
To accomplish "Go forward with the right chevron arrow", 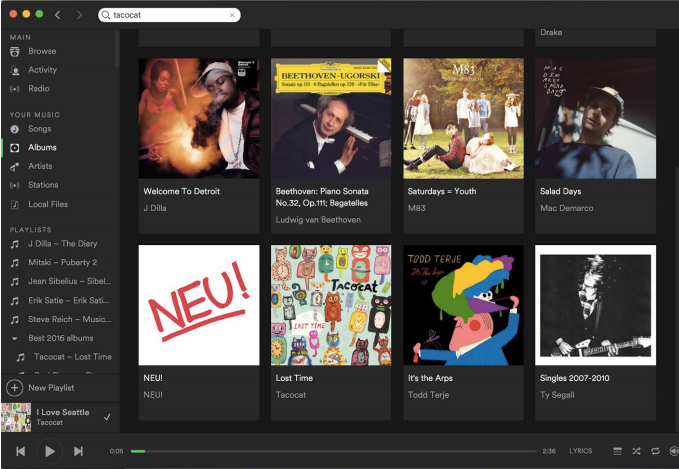I will pyautogui.click(x=79, y=15).
